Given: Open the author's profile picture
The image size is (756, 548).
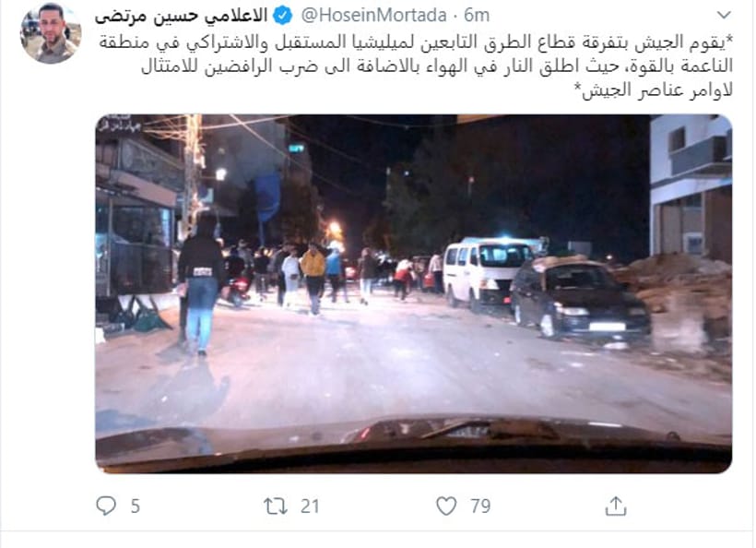Looking at the screenshot, I should (51, 33).
